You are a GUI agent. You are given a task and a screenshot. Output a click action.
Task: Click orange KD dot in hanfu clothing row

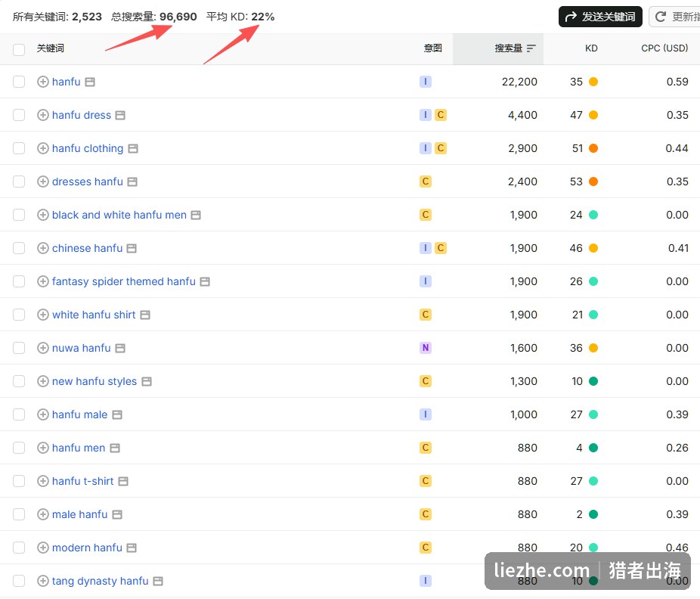pos(593,148)
